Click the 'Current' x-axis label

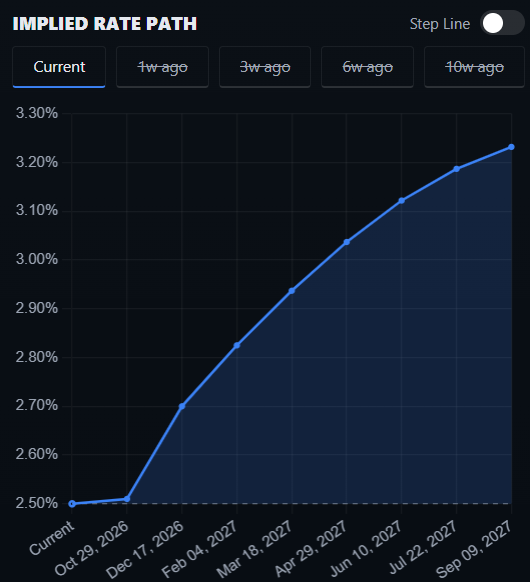pos(52,537)
